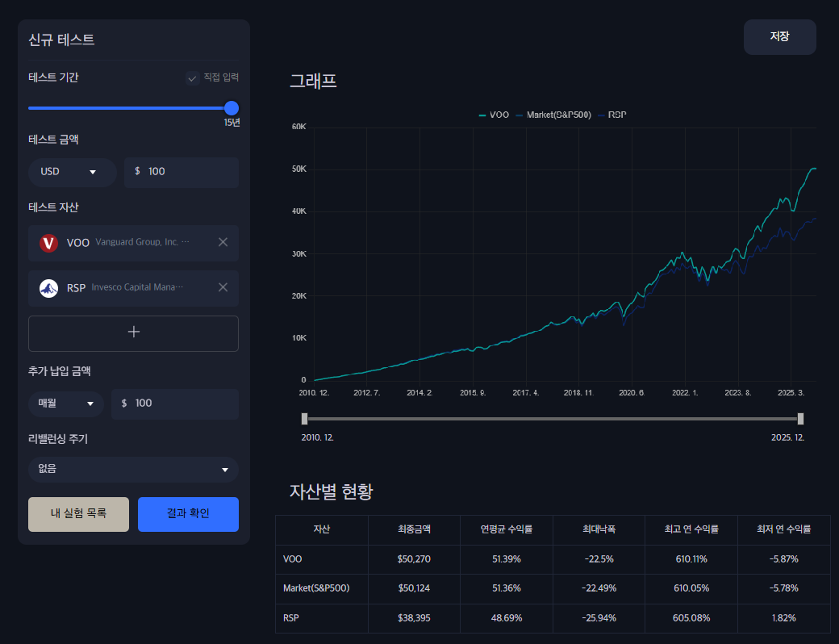Click the 15년 test period label
839x644 pixels.
(232, 123)
